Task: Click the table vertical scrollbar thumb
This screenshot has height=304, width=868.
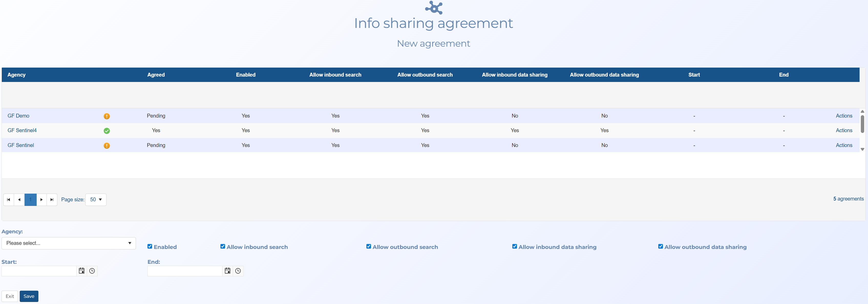Action: [x=862, y=124]
